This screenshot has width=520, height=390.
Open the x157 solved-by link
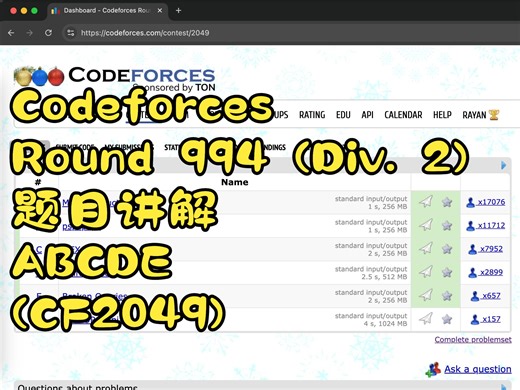(491, 319)
